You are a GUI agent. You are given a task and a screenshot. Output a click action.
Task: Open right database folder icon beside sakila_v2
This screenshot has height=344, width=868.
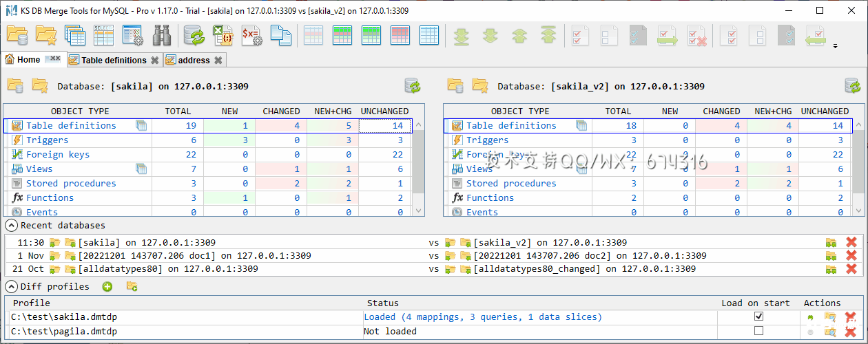tap(455, 86)
